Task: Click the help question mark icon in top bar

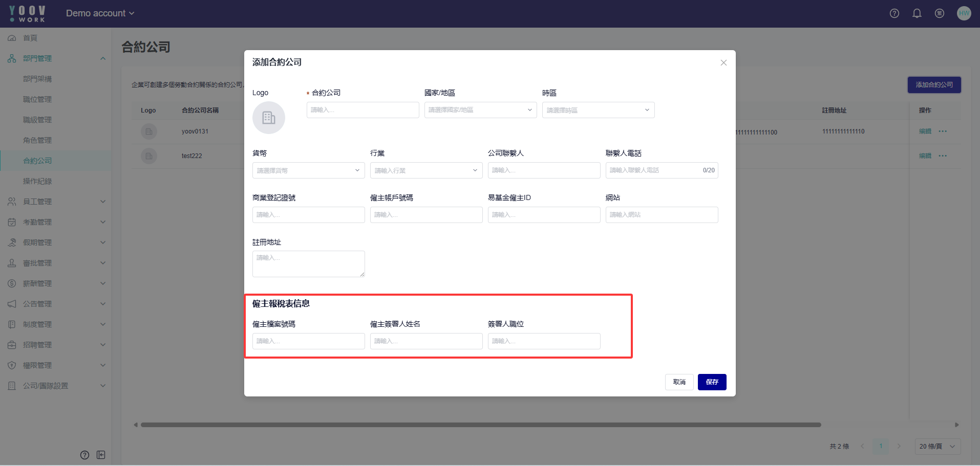Action: click(x=894, y=13)
